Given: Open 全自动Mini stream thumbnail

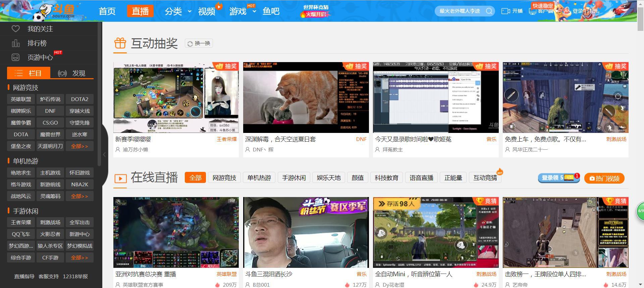Looking at the screenshot, I should click(x=436, y=232).
